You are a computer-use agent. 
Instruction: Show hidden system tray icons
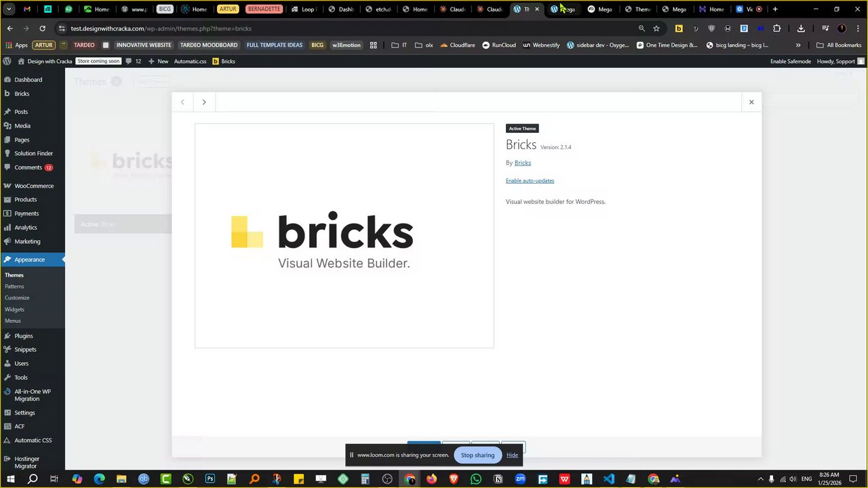tap(760, 479)
